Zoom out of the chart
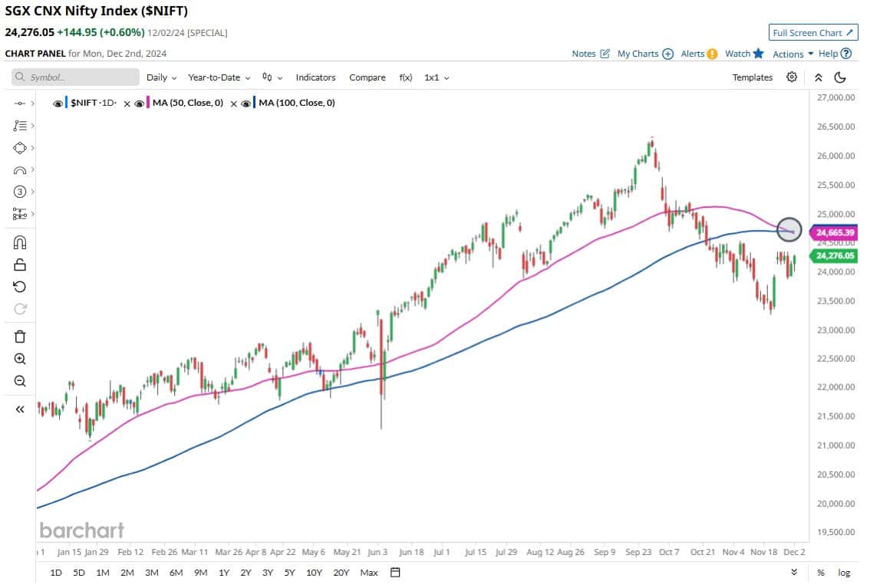The height and width of the screenshot is (588, 870). (19, 381)
